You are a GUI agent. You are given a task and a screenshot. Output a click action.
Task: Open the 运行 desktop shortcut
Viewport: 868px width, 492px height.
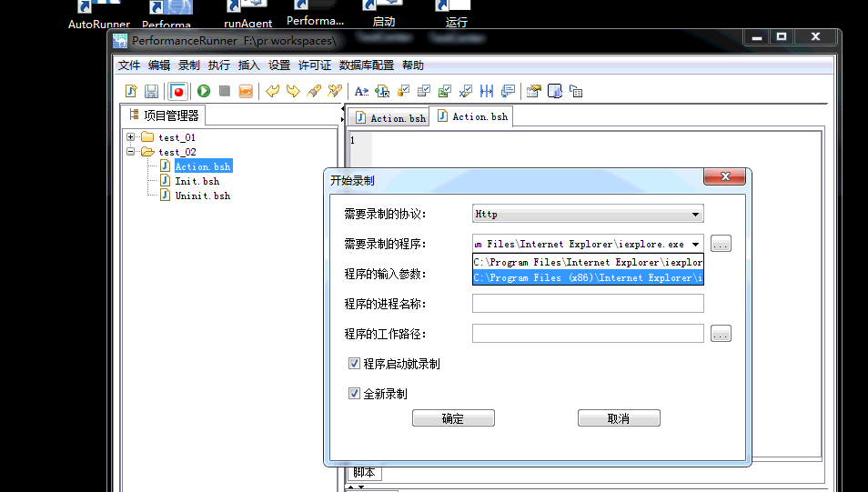point(456,14)
